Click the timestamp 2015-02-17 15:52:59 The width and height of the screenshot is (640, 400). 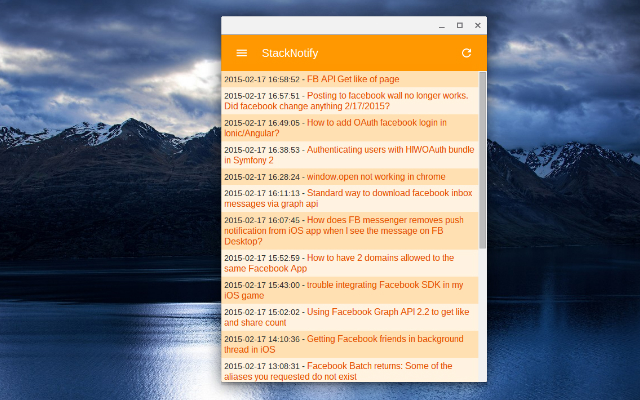click(x=262, y=258)
